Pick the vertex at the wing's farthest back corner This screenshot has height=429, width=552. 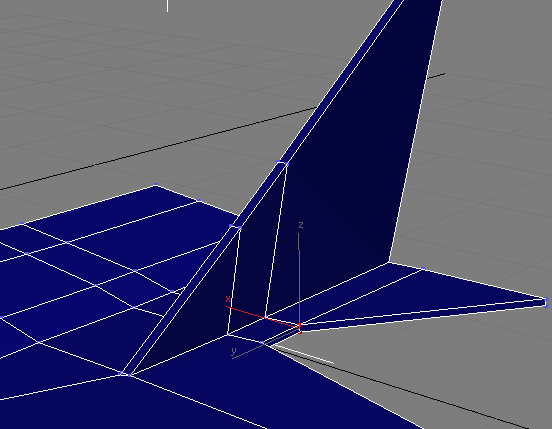pos(156,184)
